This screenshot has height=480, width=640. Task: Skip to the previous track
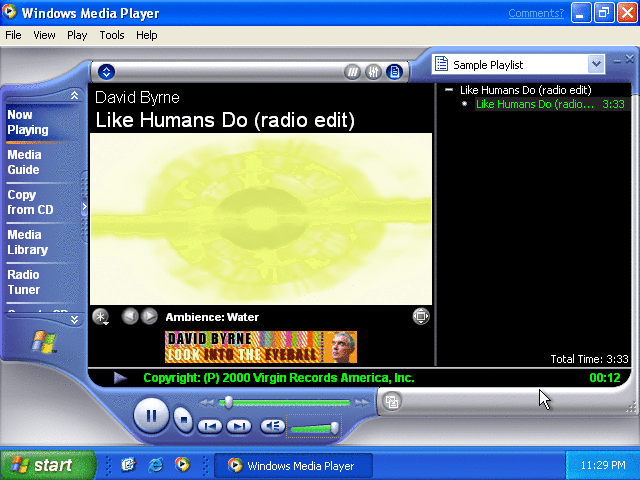210,427
